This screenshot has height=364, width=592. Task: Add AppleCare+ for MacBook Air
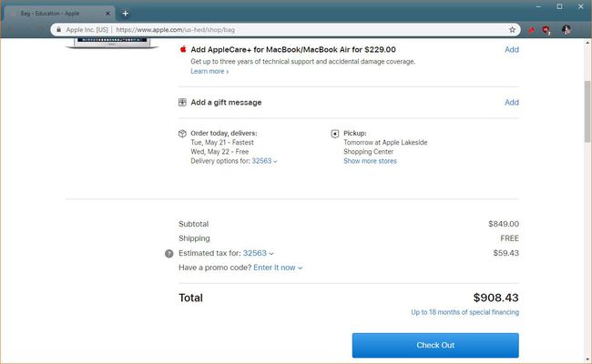click(x=512, y=49)
